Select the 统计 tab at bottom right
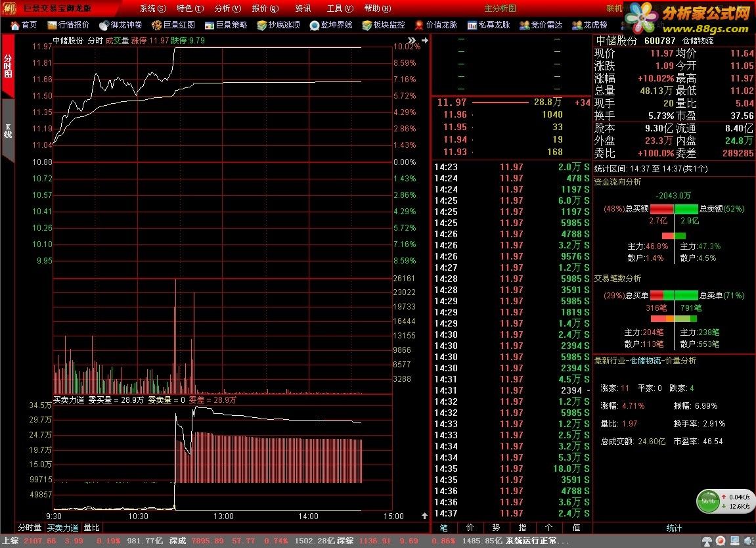This screenshot has height=548, width=756. (674, 528)
